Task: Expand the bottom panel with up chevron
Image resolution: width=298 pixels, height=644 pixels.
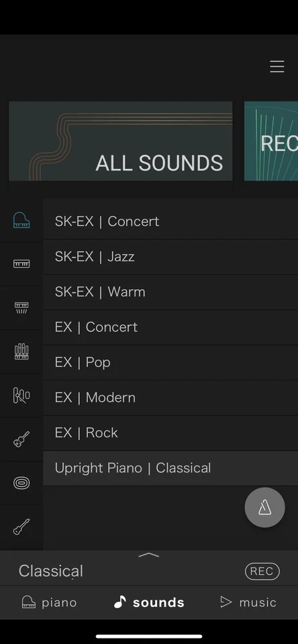Action: 149,555
